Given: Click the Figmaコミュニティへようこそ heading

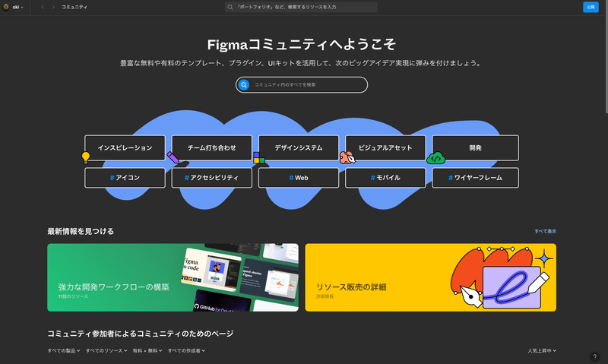Looking at the screenshot, I should tap(302, 45).
